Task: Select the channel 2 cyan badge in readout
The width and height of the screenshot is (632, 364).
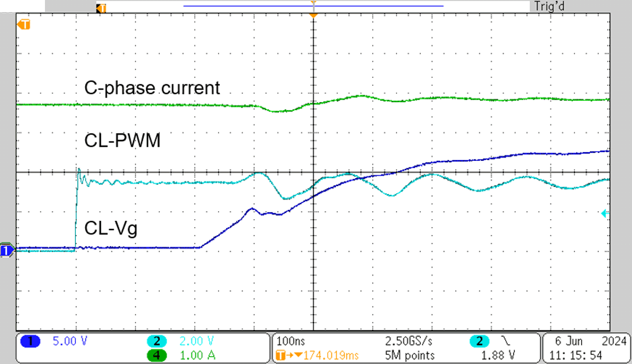Action: 157,342
